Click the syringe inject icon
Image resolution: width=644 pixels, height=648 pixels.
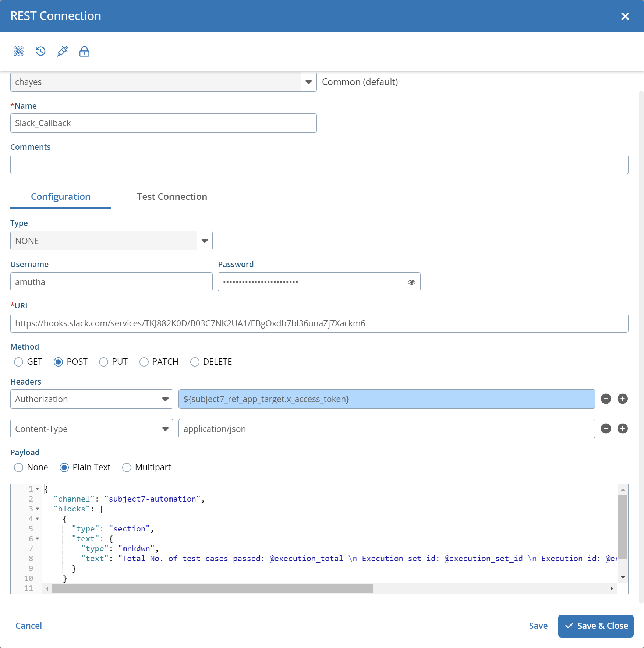(63, 51)
